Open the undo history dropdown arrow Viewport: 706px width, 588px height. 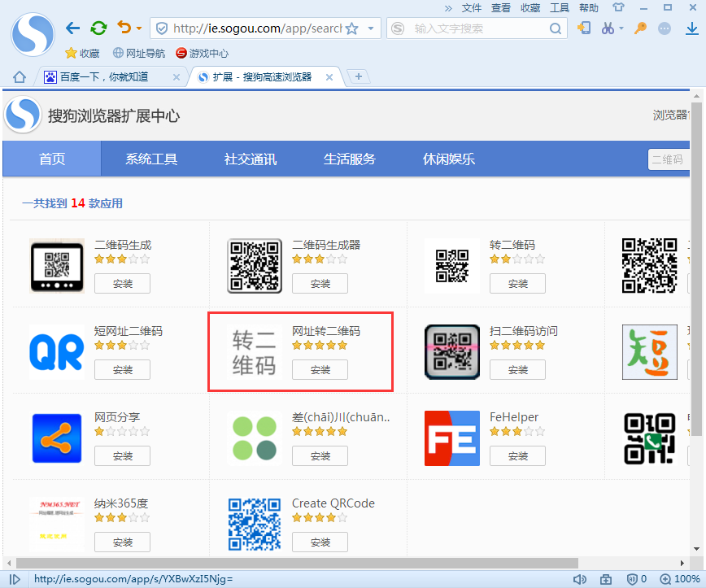click(x=139, y=28)
